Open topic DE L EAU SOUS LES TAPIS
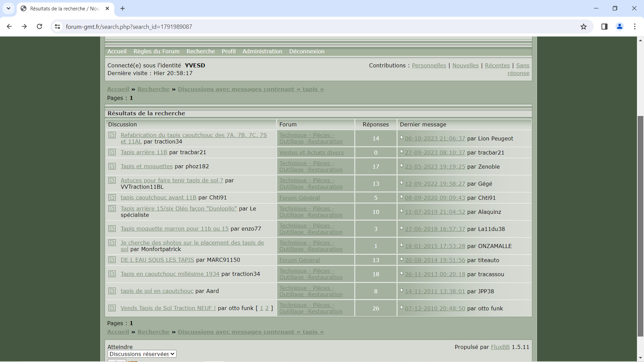This screenshot has height=362, width=644. pyautogui.click(x=157, y=260)
